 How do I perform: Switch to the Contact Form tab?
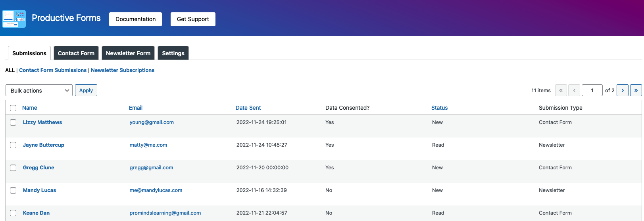[76, 53]
